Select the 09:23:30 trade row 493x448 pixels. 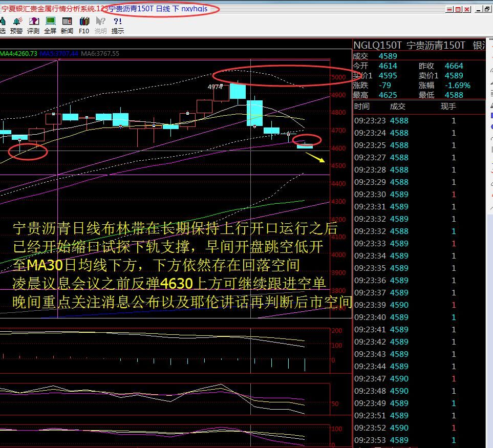click(x=404, y=195)
